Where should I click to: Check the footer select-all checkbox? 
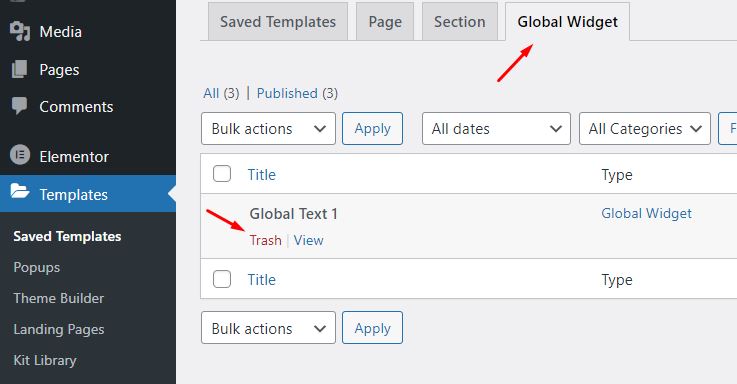coord(222,279)
